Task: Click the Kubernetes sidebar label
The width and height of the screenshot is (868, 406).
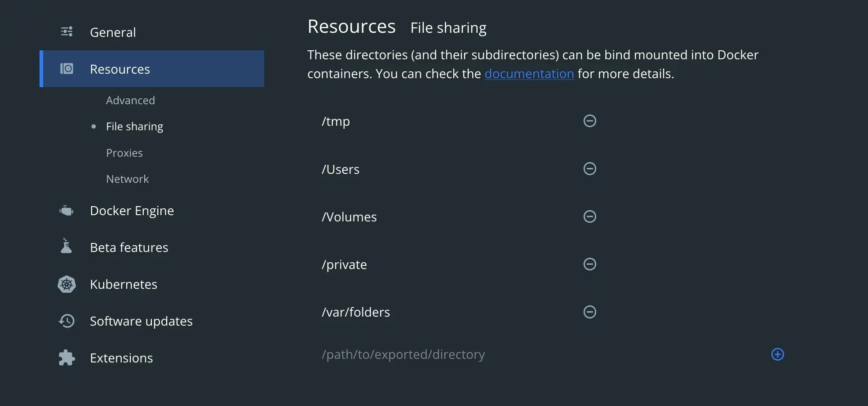Action: tap(124, 284)
